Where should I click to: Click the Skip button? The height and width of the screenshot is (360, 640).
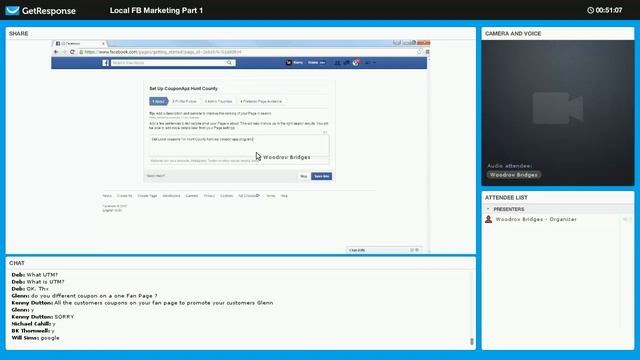point(303,176)
